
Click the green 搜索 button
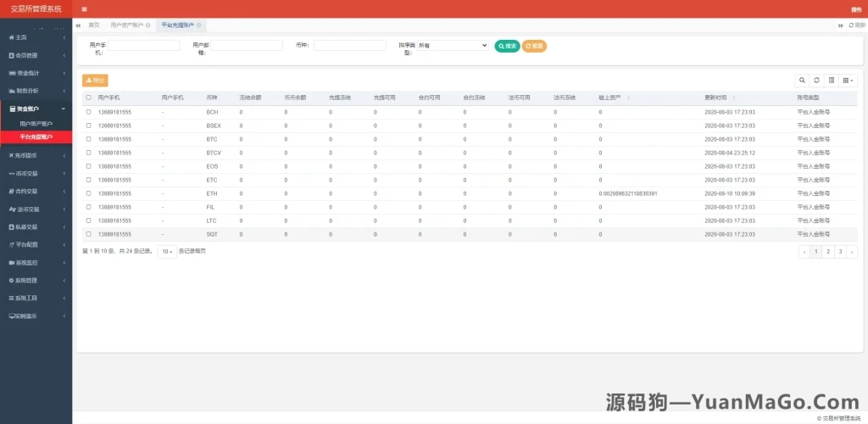[507, 47]
